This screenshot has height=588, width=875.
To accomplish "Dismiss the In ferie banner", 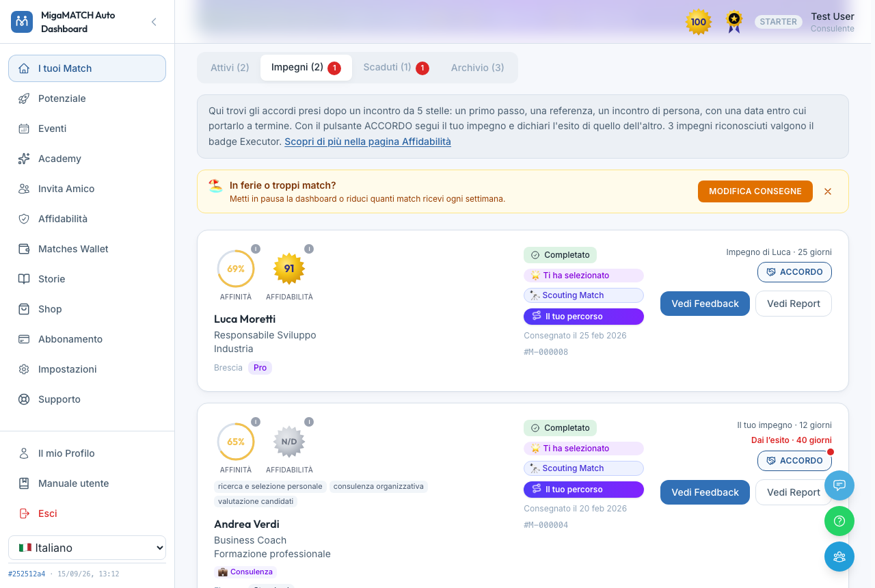I will 828,191.
